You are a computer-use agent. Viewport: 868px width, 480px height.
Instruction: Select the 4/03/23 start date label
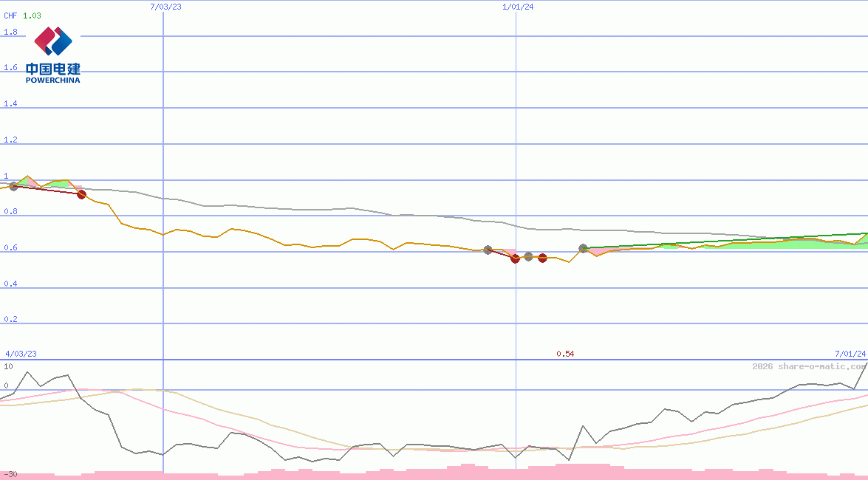pyautogui.click(x=21, y=354)
